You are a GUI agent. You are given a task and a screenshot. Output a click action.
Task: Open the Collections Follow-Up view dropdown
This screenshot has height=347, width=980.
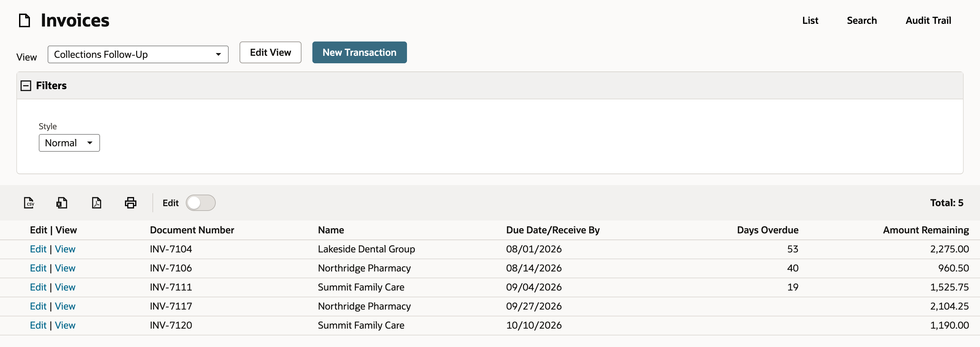[x=138, y=54]
